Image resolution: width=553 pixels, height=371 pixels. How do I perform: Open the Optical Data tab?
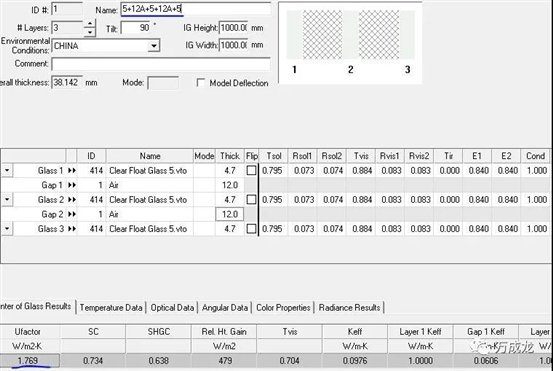172,308
